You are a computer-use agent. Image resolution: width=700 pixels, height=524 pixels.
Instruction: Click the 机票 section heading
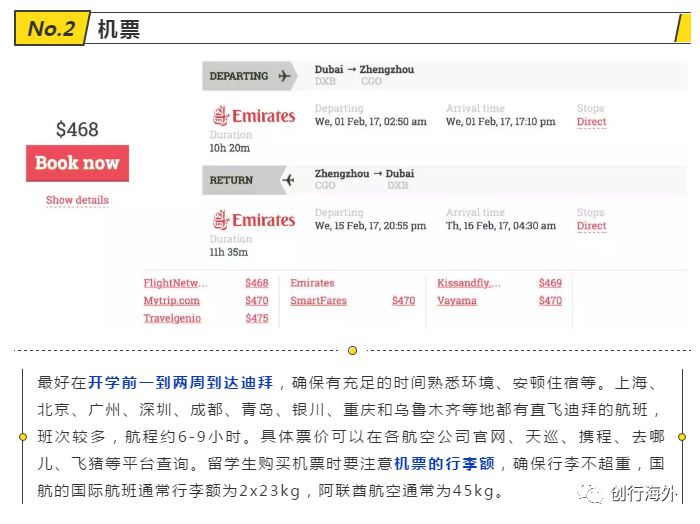pos(119,29)
